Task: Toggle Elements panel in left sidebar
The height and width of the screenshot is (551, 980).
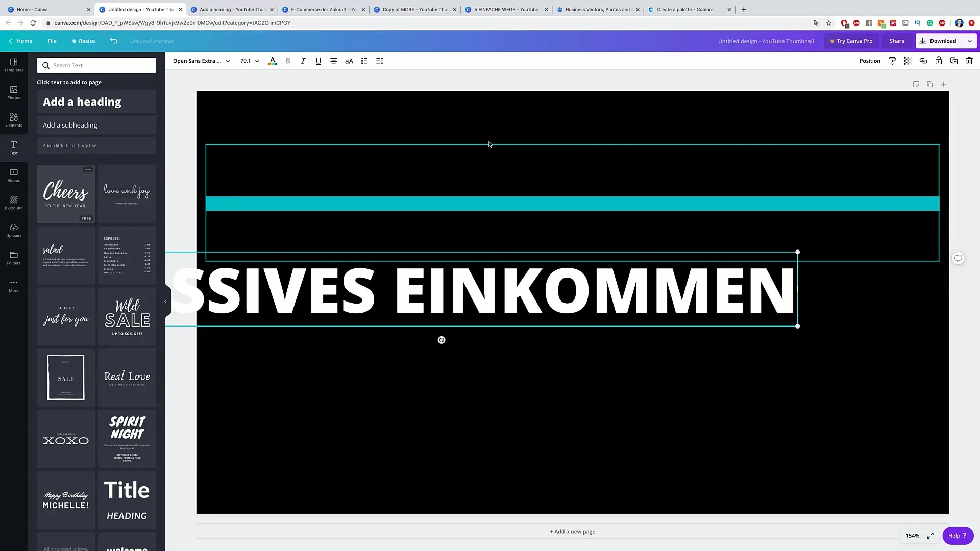Action: (13, 120)
